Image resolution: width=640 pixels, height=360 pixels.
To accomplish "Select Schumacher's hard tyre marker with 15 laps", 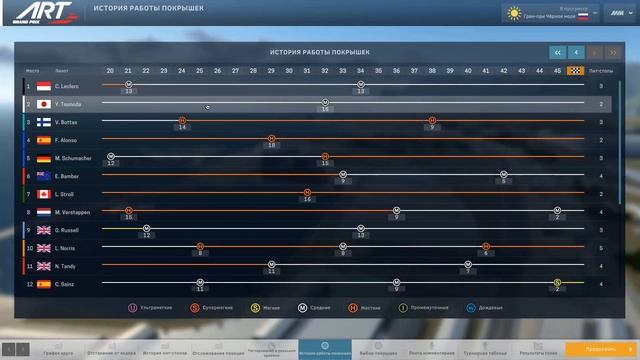I will pos(325,156).
